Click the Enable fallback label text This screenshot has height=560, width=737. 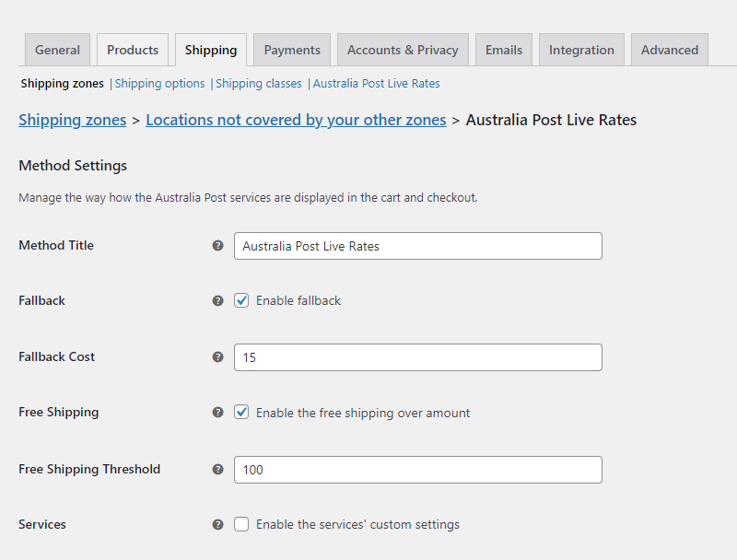click(298, 300)
